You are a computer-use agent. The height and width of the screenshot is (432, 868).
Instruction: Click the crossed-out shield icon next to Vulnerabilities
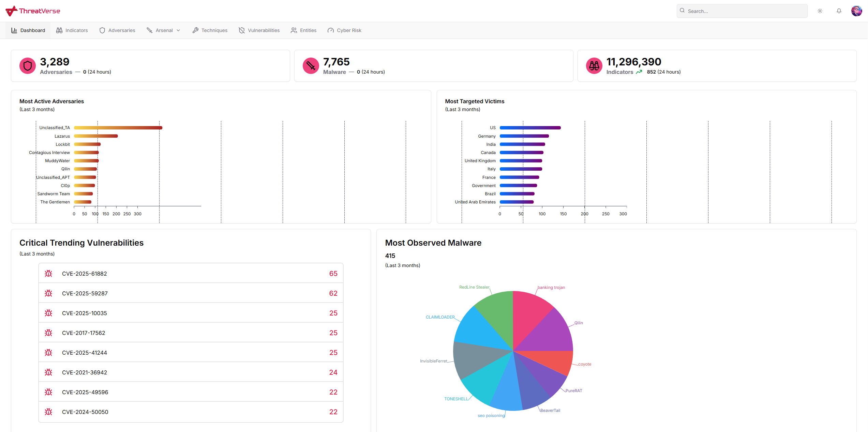click(241, 30)
